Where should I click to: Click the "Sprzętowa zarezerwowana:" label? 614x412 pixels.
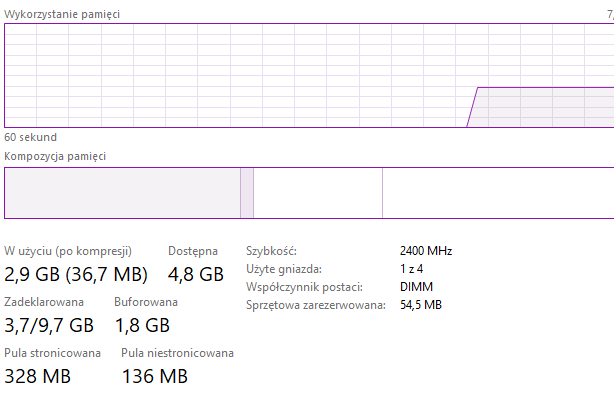(315, 305)
